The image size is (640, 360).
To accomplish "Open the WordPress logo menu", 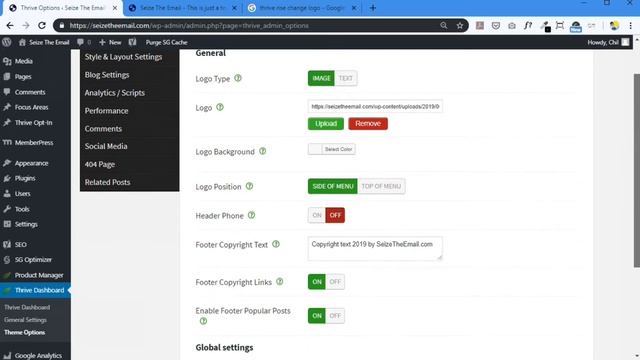I will click(x=7, y=42).
